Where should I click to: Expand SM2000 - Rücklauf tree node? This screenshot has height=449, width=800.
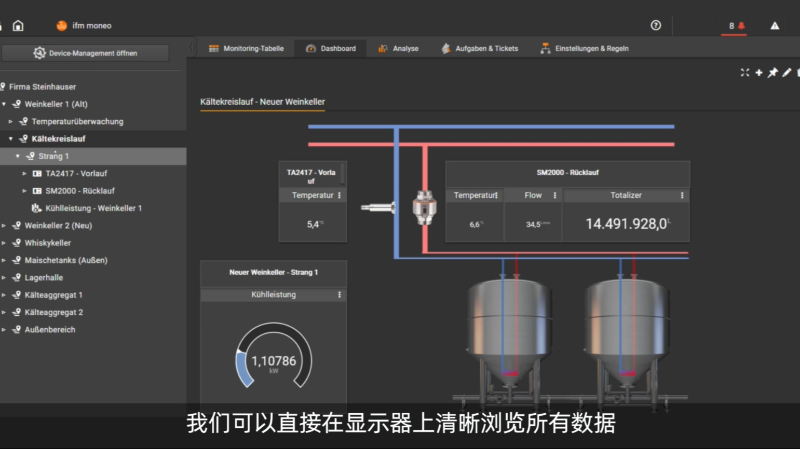[24, 191]
